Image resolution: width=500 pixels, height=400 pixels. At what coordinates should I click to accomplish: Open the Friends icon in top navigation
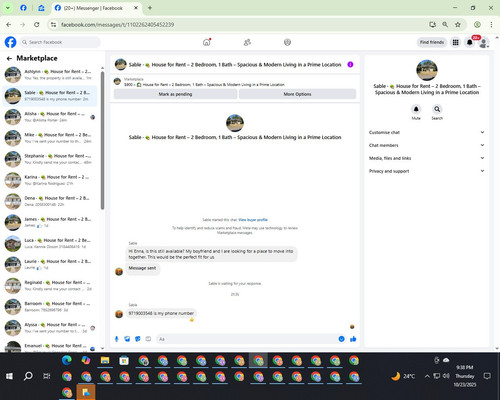247,42
